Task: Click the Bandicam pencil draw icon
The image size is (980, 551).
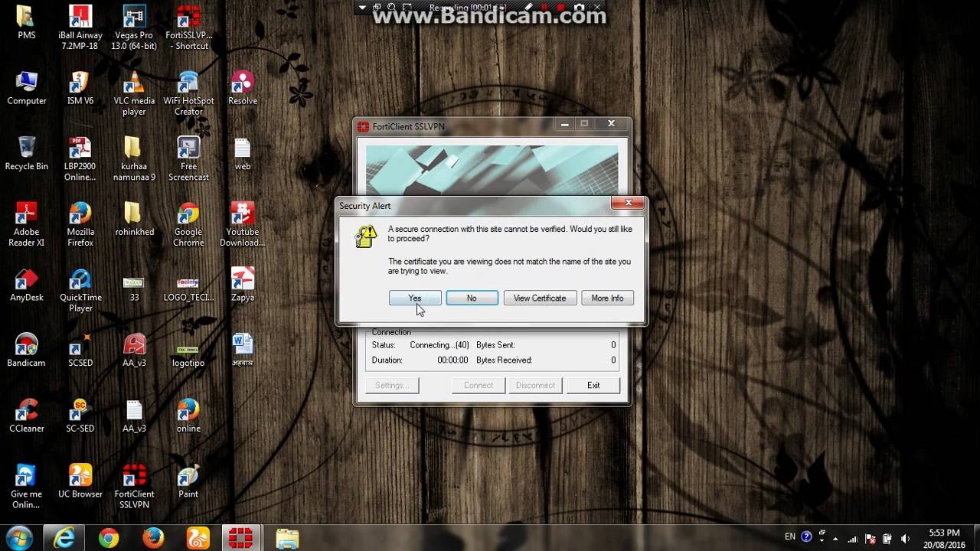Action: coord(528,8)
